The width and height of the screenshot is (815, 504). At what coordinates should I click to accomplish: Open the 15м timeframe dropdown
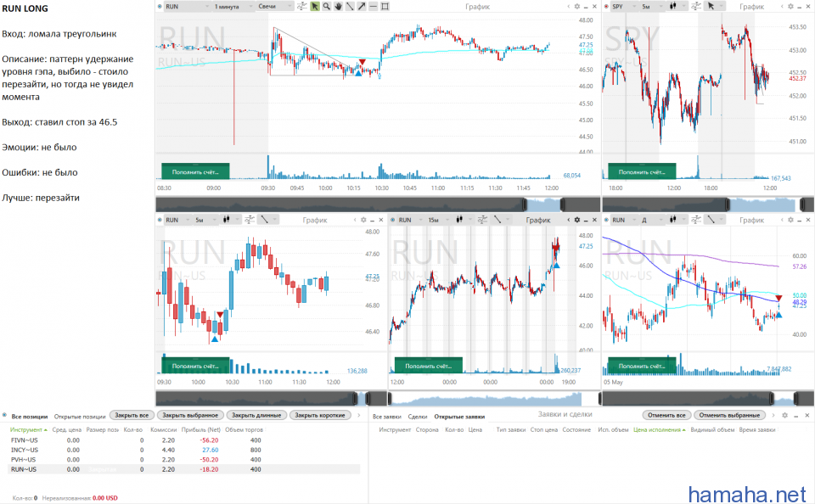439,221
